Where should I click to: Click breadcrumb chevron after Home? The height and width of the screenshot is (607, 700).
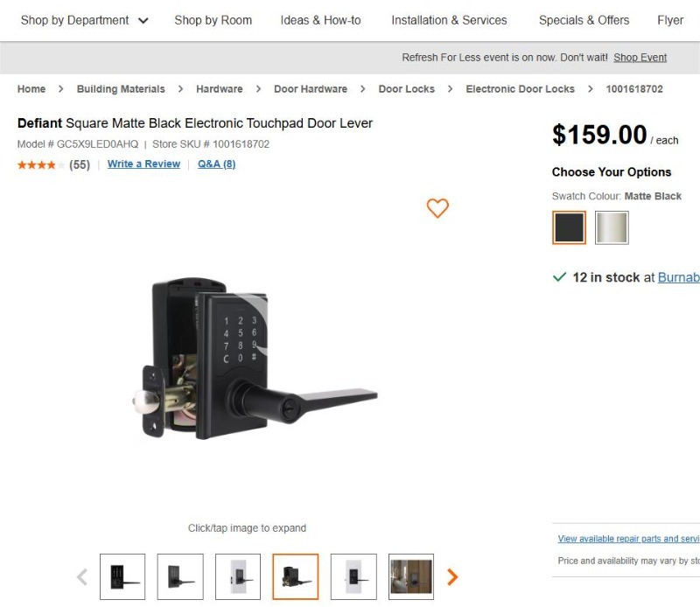pyautogui.click(x=61, y=89)
